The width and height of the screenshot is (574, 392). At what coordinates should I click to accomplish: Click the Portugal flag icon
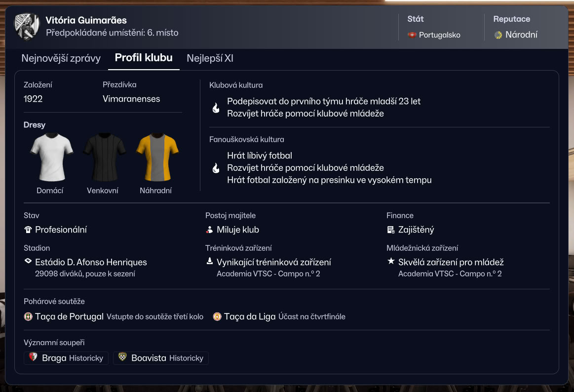click(412, 35)
